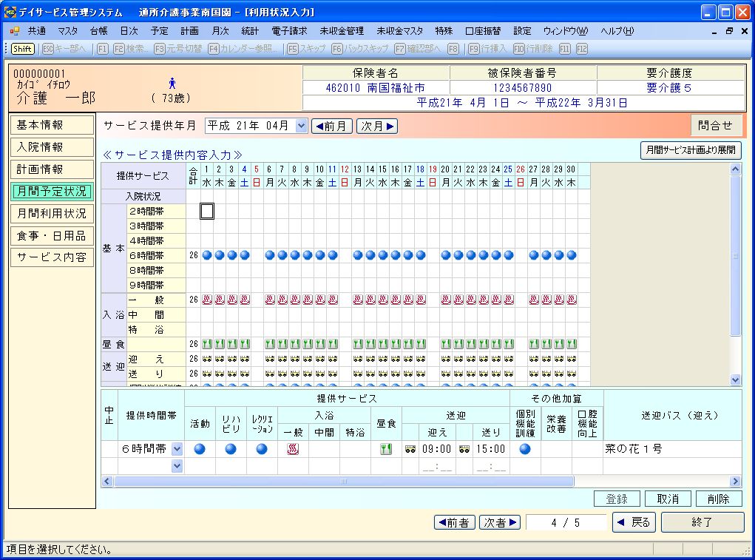Toggle the 個別機能訓練 blue dot in detail row
This screenshot has width=755, height=560.
point(524,449)
